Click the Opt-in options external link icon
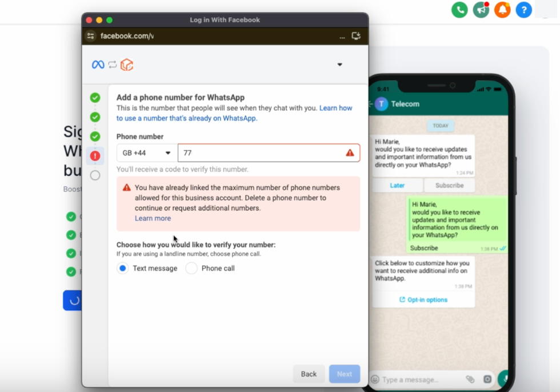Screen dimensions: 560x392 coord(402,299)
